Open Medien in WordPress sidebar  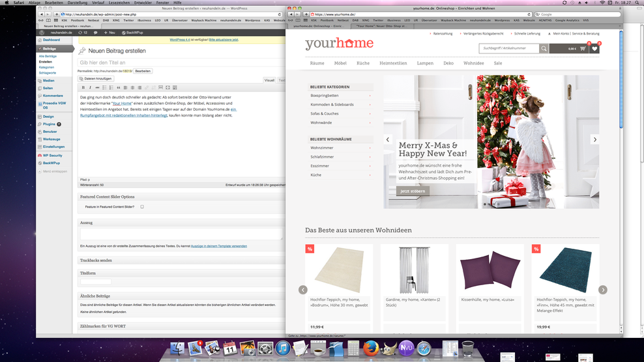[x=48, y=81]
